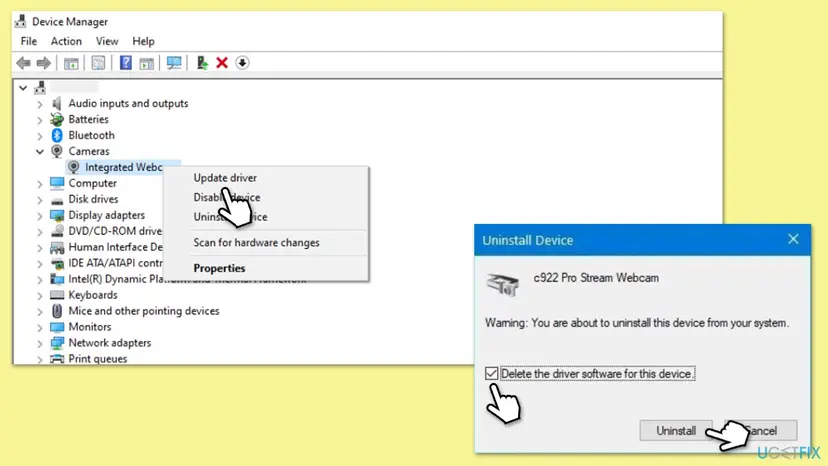The image size is (828, 466).
Task: Click the c922 Pro Stream Webcam device icon
Action: point(502,285)
